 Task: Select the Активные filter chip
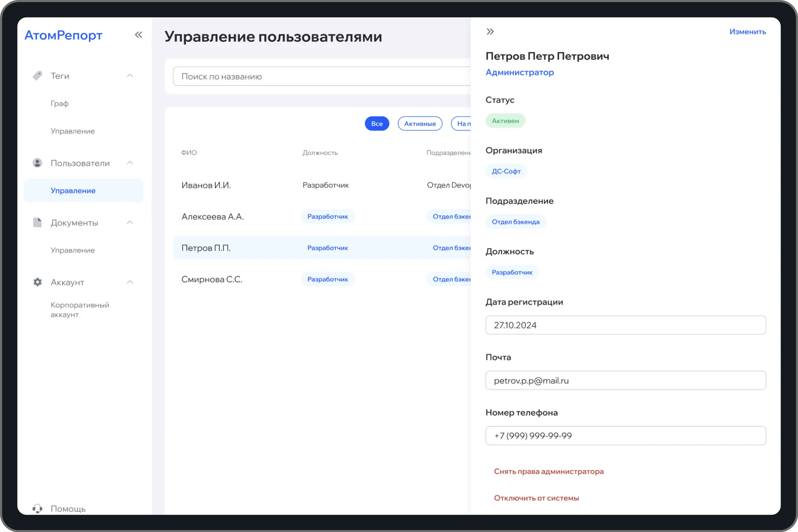point(420,124)
